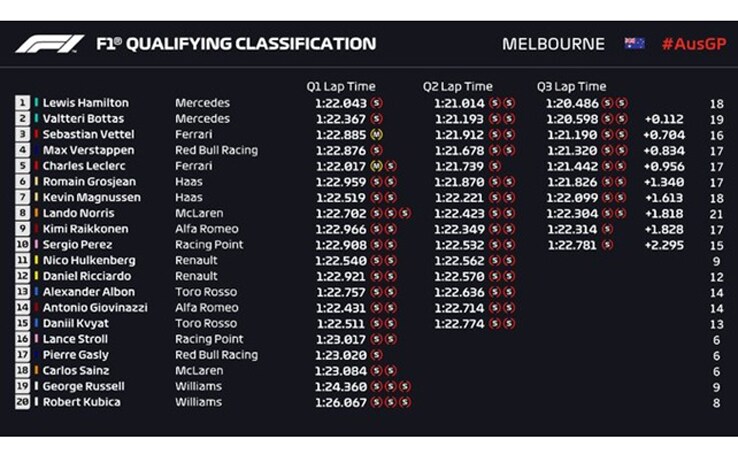Click the Australian flag icon

click(634, 44)
